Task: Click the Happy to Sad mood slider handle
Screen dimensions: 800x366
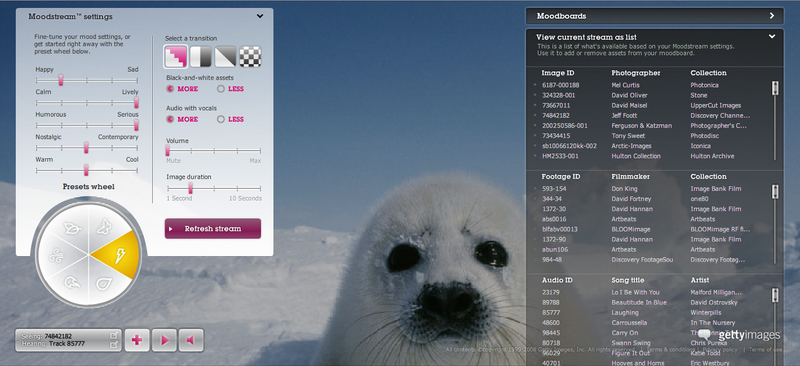Action: pos(61,80)
